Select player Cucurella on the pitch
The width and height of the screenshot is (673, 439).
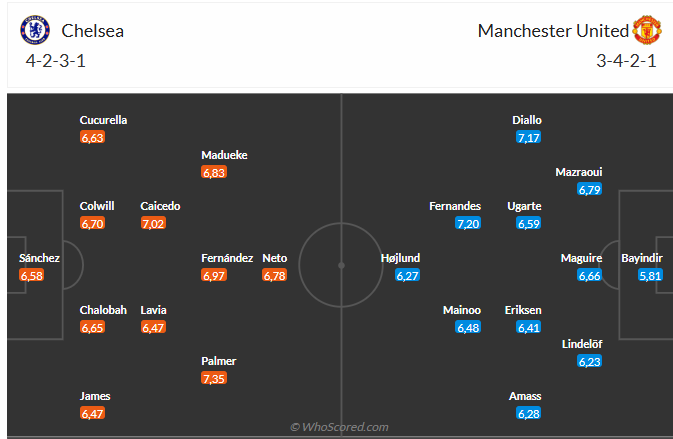pyautogui.click(x=103, y=120)
